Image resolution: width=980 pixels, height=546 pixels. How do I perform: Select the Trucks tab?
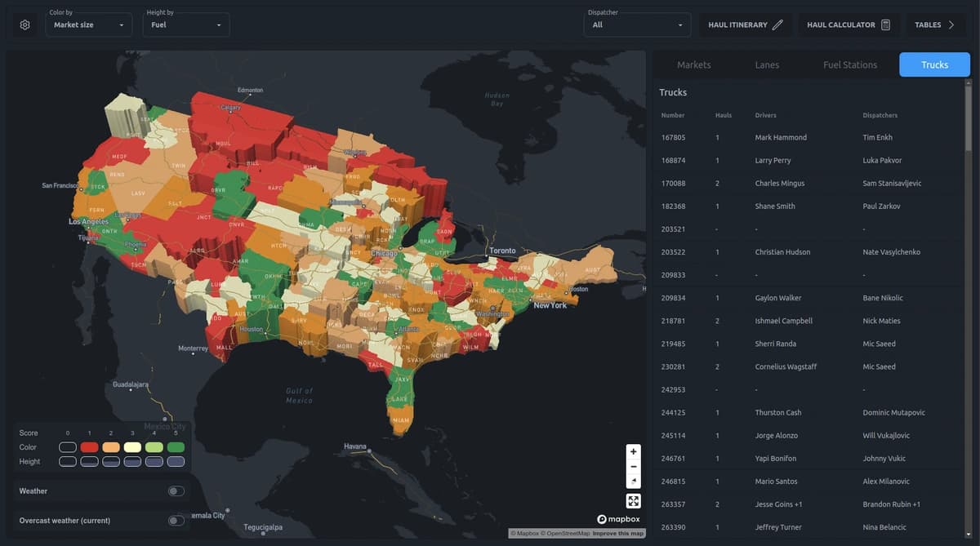pyautogui.click(x=934, y=64)
